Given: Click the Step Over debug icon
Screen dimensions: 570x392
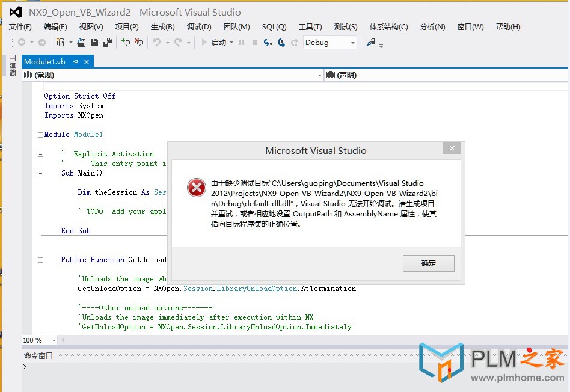Looking at the screenshot, I should [281, 43].
